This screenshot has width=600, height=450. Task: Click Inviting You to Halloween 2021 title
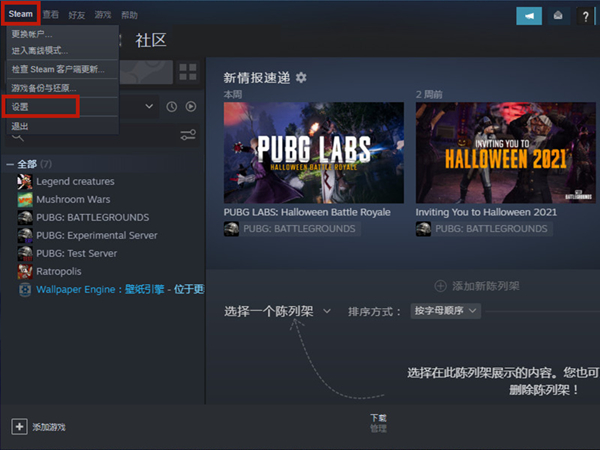click(x=486, y=212)
